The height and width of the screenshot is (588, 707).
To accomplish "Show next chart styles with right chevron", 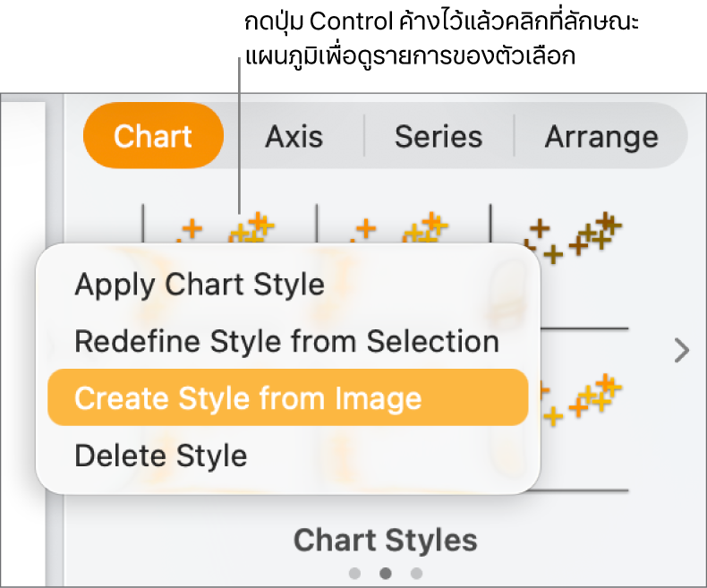I will click(682, 351).
